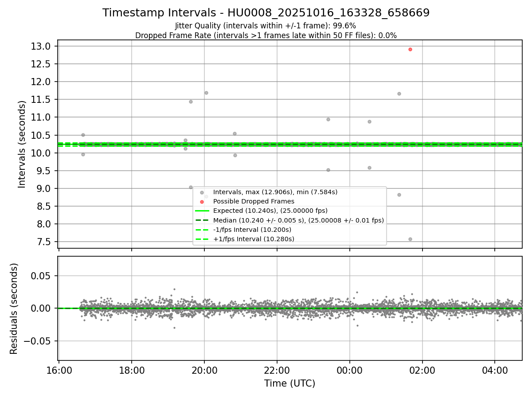
Task: Select legend entry Possible Dropped Frames
Action: [x=254, y=201]
